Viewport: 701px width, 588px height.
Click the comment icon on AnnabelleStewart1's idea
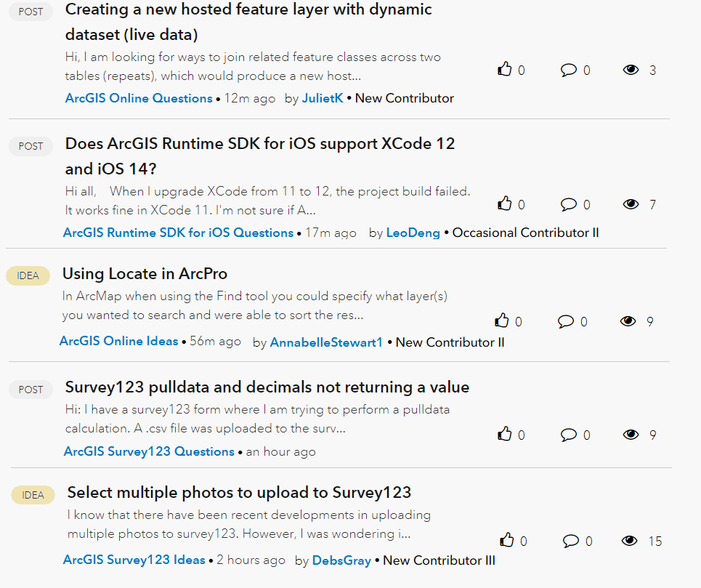[566, 321]
